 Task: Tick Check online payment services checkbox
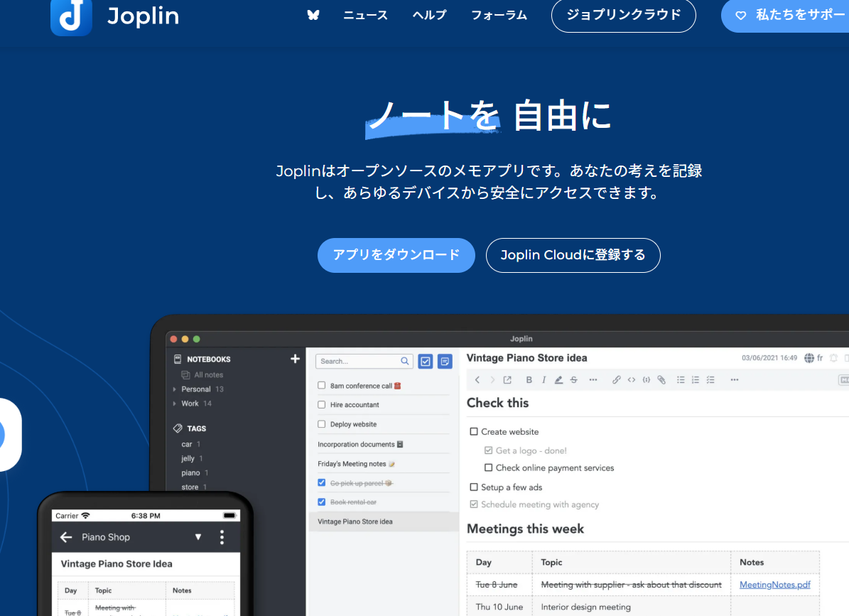pos(488,468)
